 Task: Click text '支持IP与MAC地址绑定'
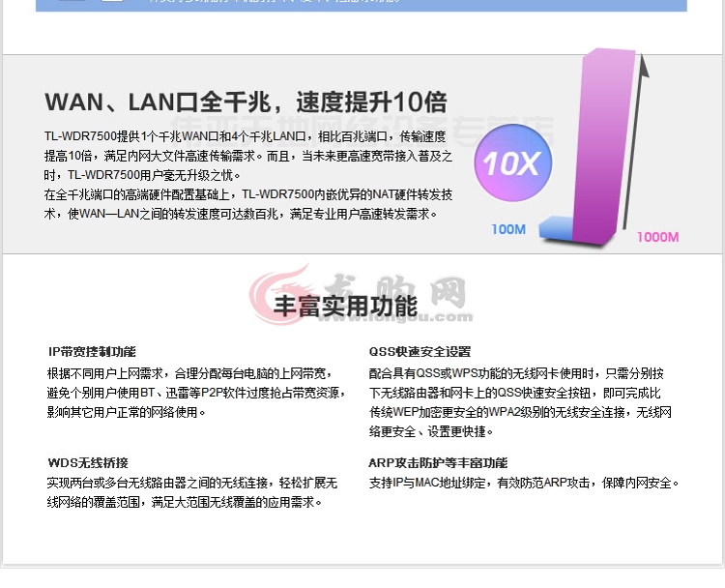(x=426, y=483)
